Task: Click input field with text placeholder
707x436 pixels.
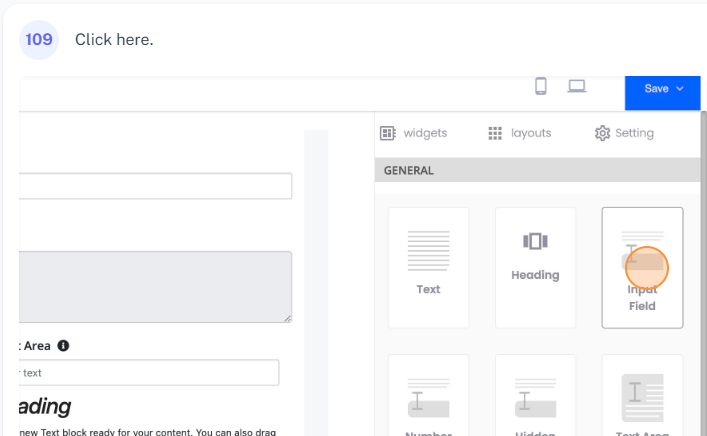Action: 148,373
